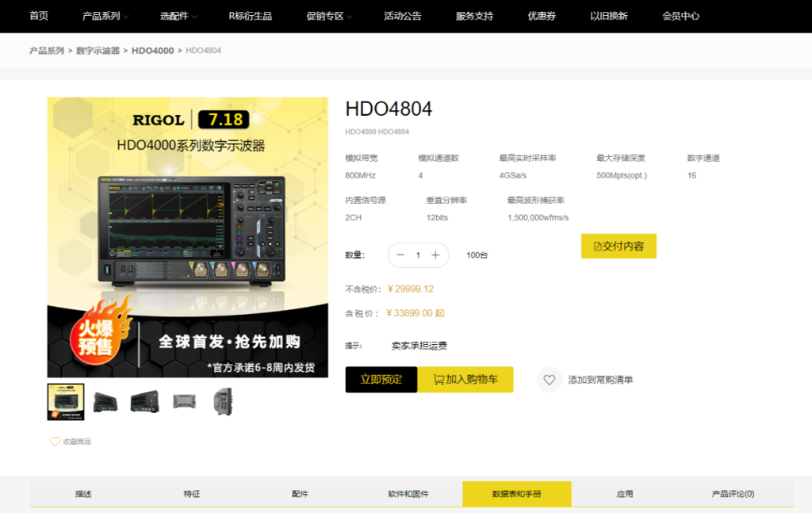
Task: Open the 优惠券 page
Action: coord(542,16)
